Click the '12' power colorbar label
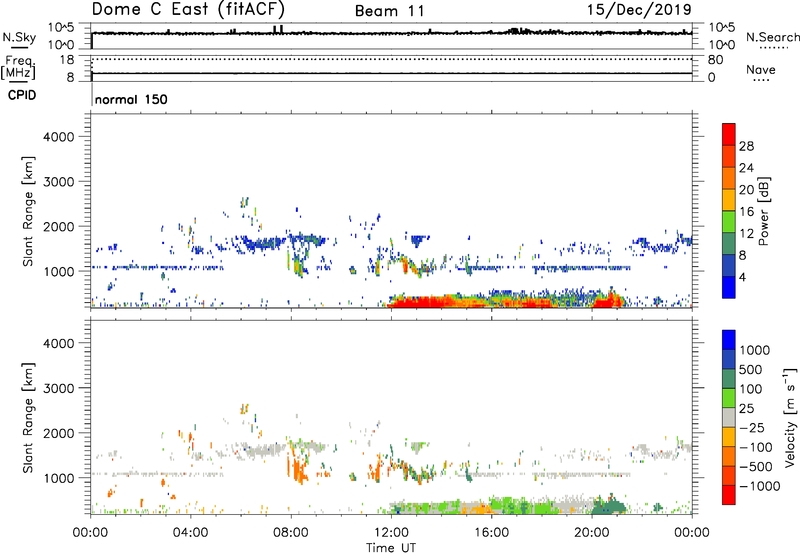This screenshot has height=554, width=800. [x=746, y=234]
